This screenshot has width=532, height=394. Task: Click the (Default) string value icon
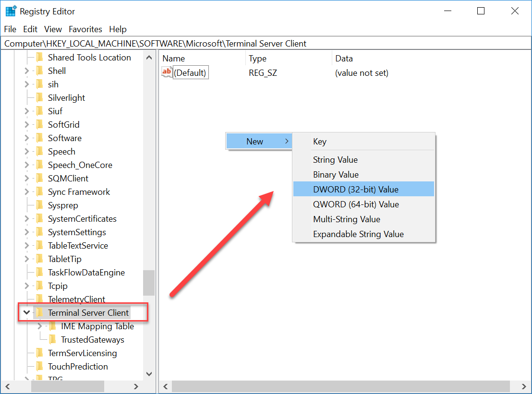click(167, 73)
